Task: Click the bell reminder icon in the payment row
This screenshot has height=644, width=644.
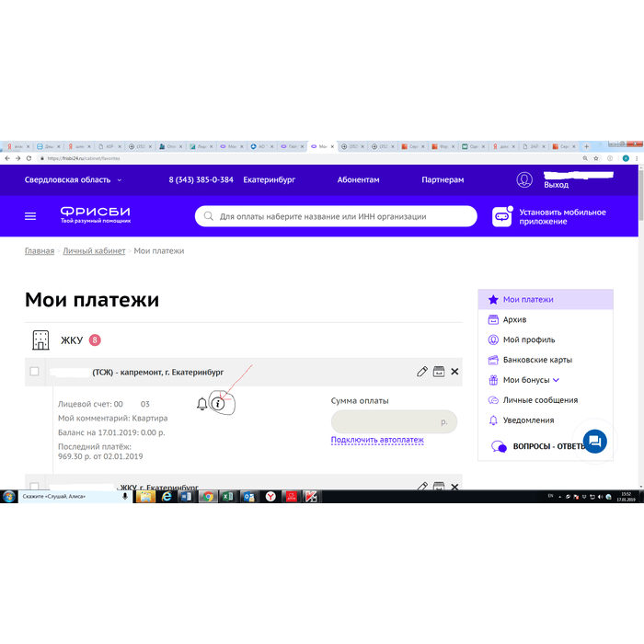Action: tap(201, 403)
